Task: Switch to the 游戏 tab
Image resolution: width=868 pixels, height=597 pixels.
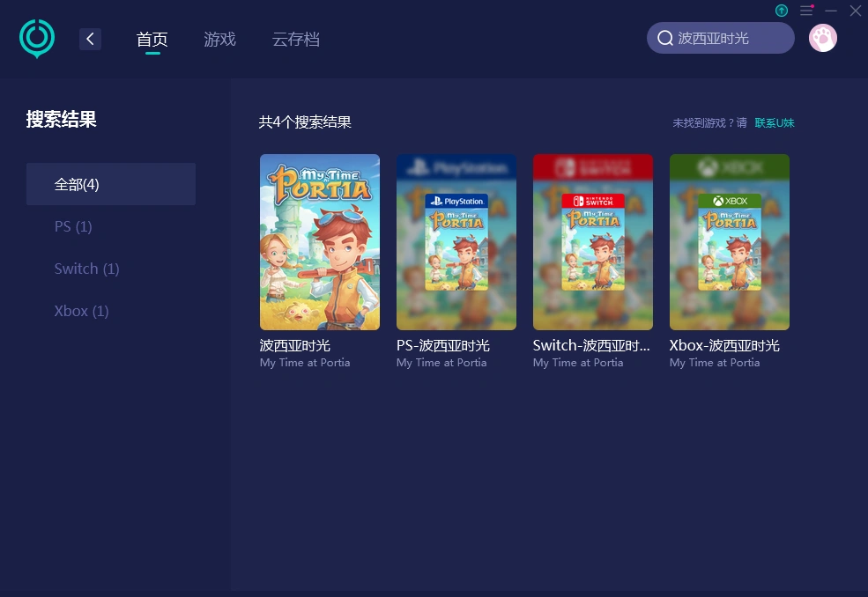Action: [x=219, y=40]
